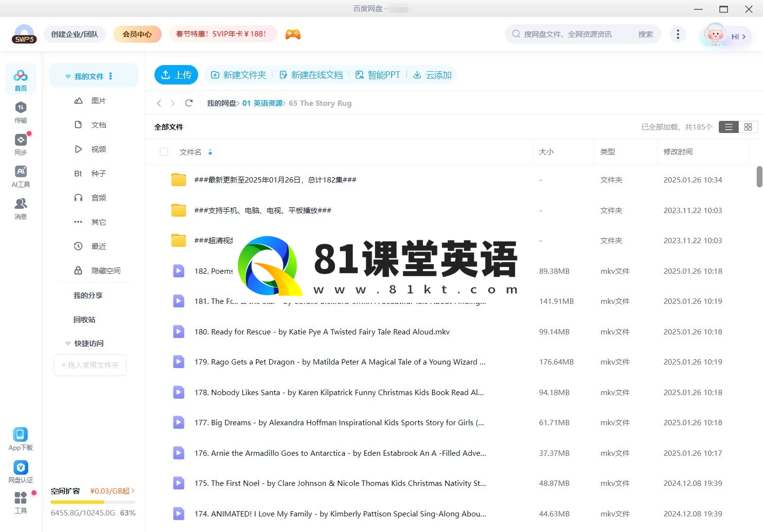This screenshot has width=763, height=532.
Task: Go forward with the right arrow
Action: [172, 103]
